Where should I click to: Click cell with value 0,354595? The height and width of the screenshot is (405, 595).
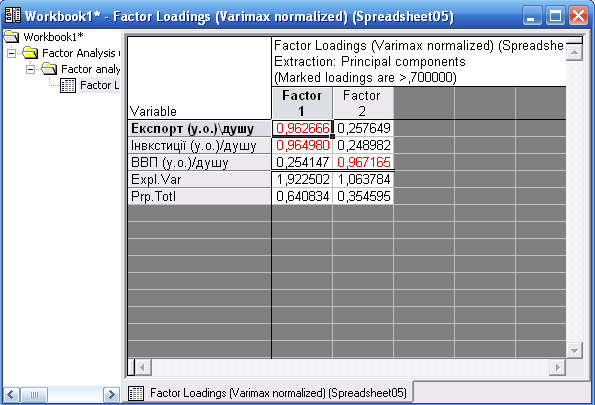point(363,197)
